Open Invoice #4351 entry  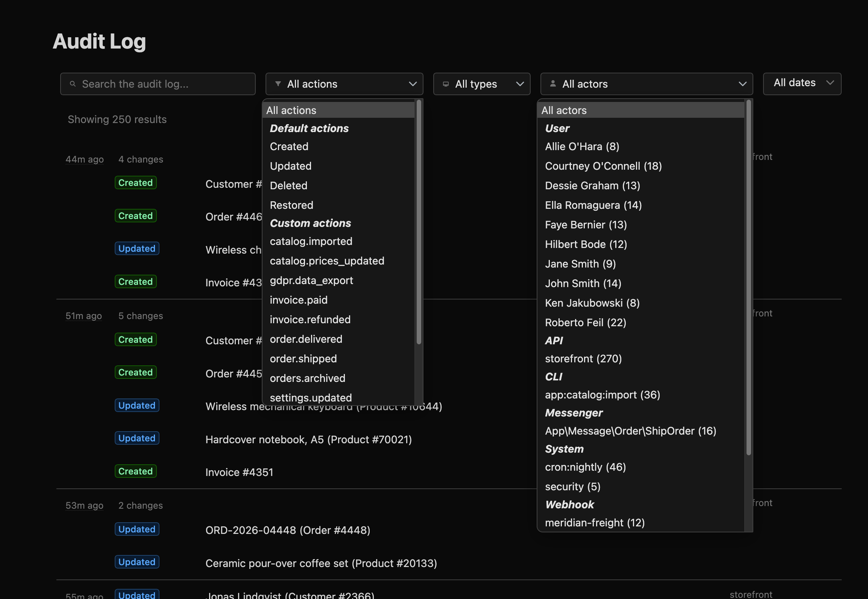pyautogui.click(x=239, y=472)
